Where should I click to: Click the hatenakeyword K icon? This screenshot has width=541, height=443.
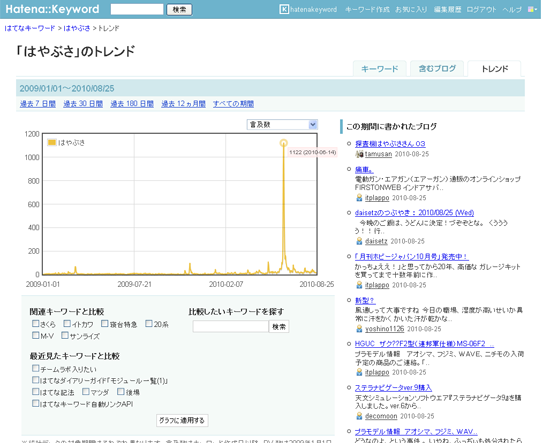[284, 9]
